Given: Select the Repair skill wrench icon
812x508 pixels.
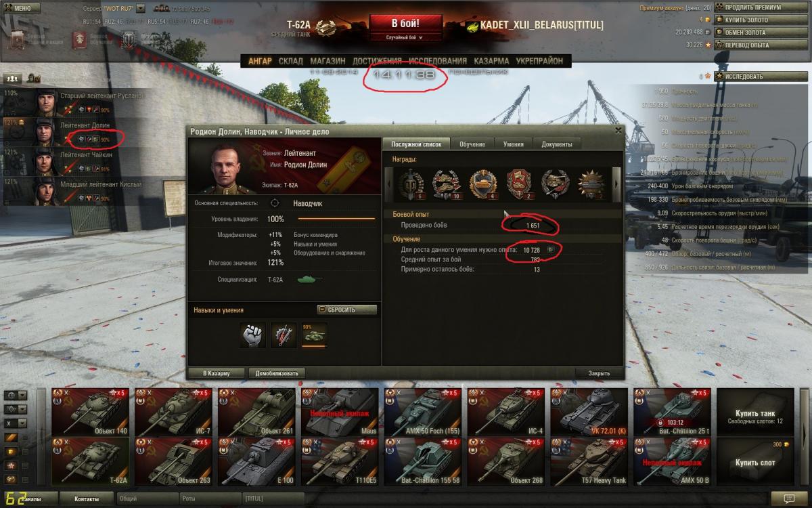Looking at the screenshot, I should 284,335.
